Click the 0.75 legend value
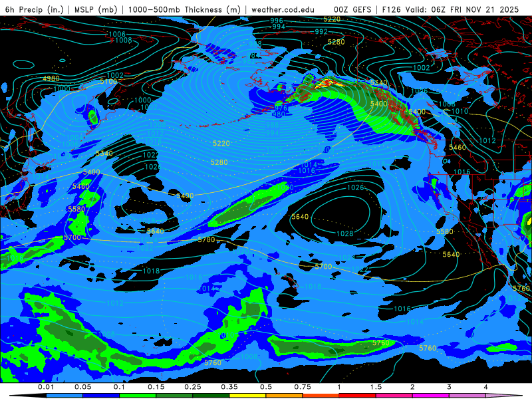 303,387
